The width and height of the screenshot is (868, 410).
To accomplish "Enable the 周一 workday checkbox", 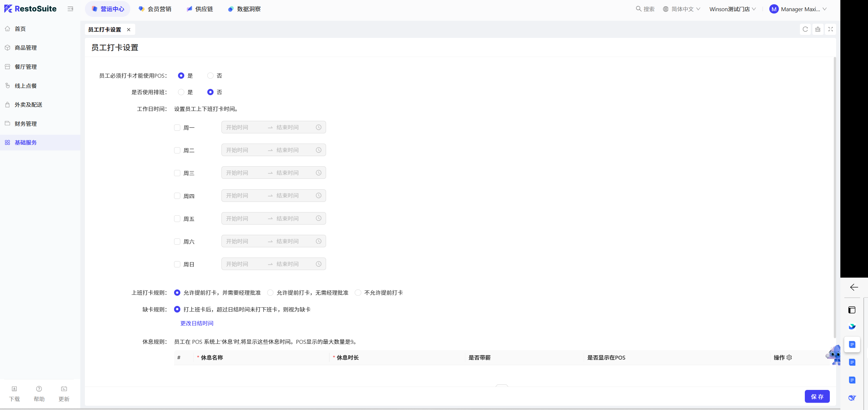I will pyautogui.click(x=177, y=128).
